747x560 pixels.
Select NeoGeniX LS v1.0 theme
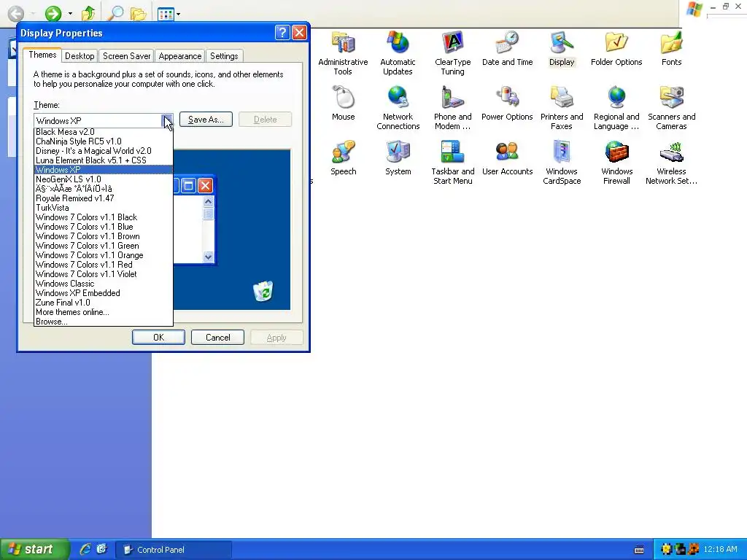pyautogui.click(x=104, y=179)
